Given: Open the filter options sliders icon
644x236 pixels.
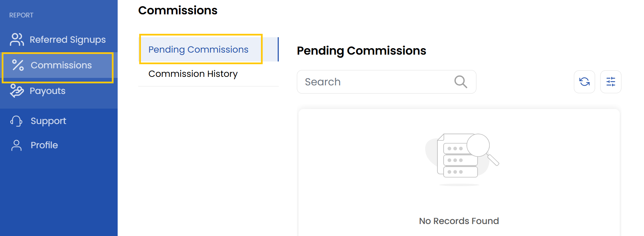Looking at the screenshot, I should point(610,82).
